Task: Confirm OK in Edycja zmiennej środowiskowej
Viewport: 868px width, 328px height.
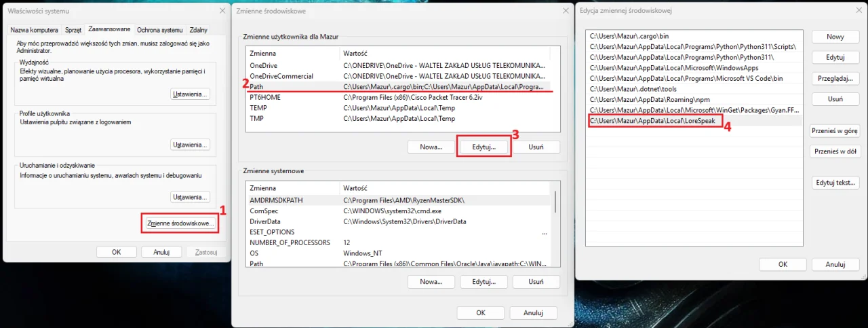Action: click(x=783, y=264)
